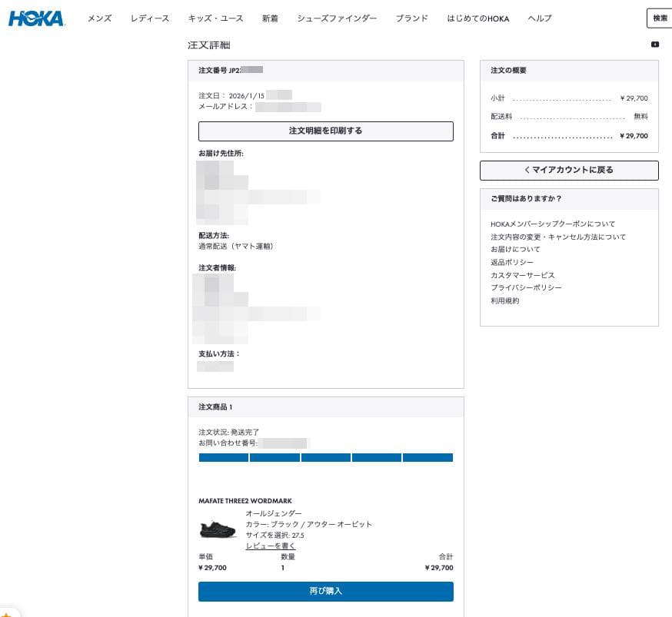Open レビューを書く link

271,546
